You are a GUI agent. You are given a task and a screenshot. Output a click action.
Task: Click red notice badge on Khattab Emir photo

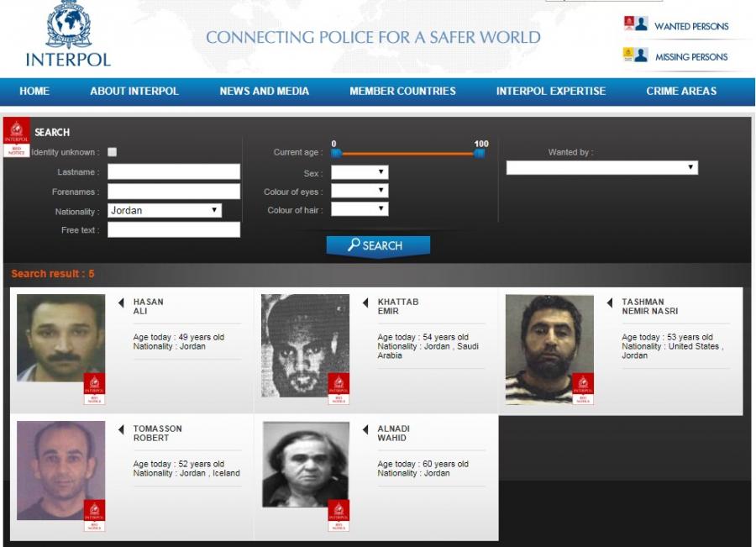coord(339,388)
